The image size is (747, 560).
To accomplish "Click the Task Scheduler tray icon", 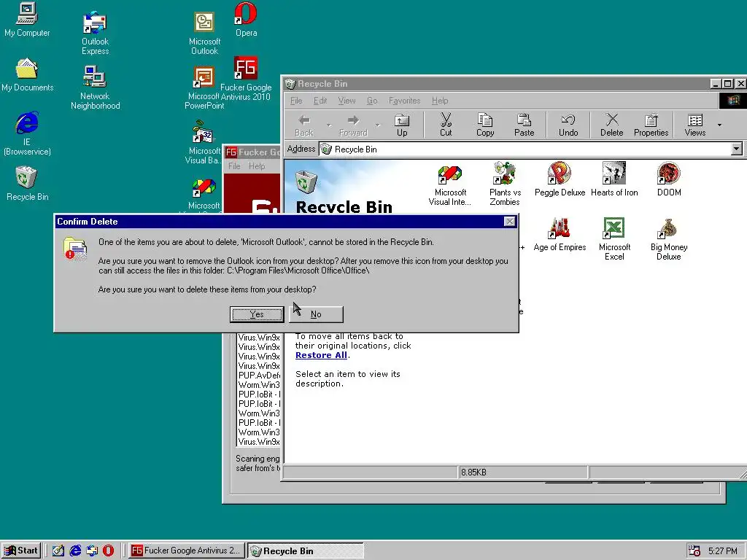I will pyautogui.click(x=694, y=551).
